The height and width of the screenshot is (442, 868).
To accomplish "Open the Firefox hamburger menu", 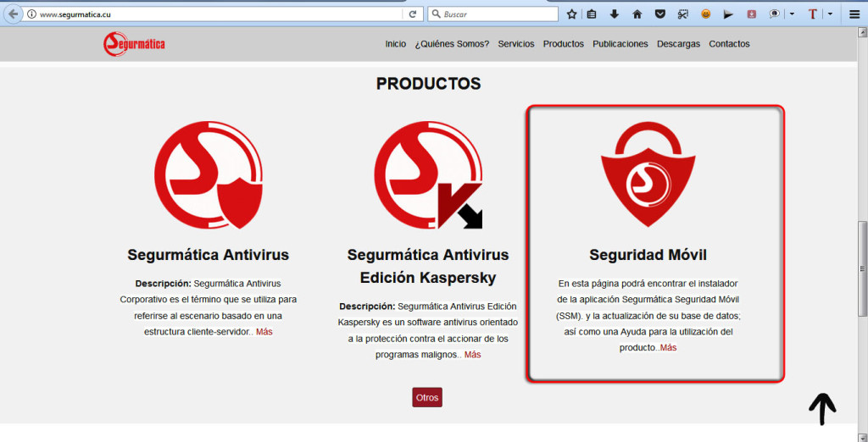I will pyautogui.click(x=854, y=14).
